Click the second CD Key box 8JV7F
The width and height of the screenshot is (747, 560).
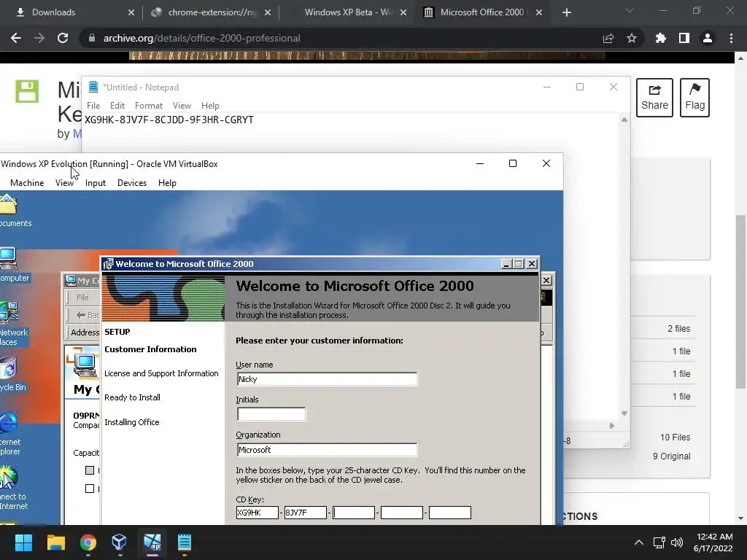[306, 513]
